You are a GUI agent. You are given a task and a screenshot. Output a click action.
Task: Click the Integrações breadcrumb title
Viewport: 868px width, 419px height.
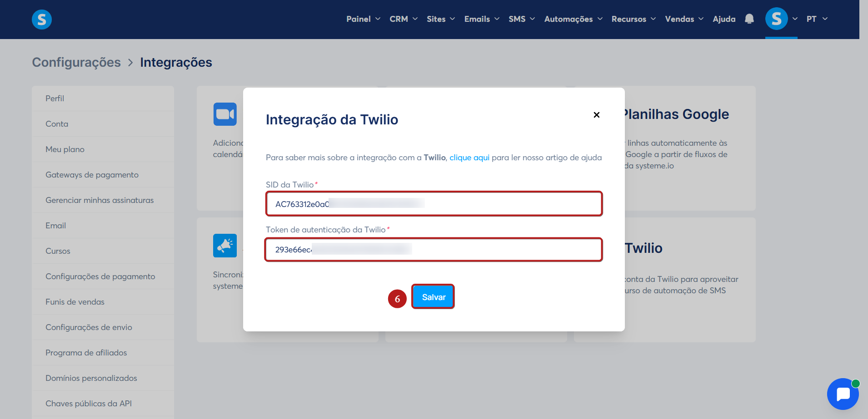pyautogui.click(x=176, y=62)
